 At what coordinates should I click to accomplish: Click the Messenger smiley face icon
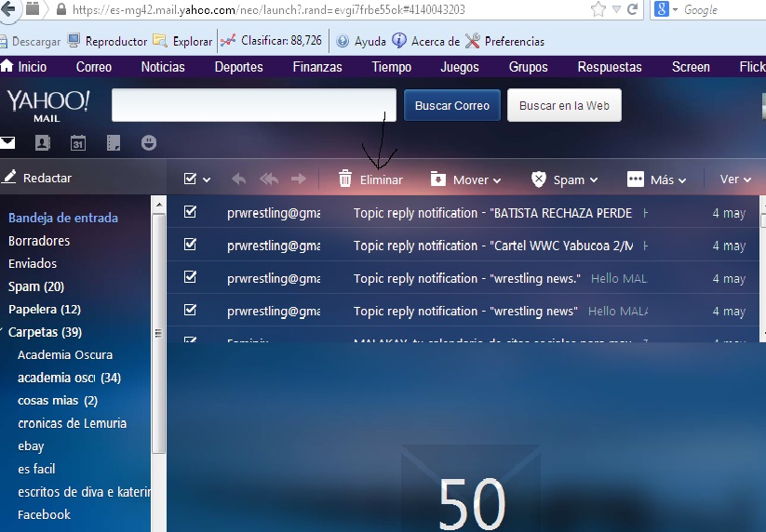(149, 143)
